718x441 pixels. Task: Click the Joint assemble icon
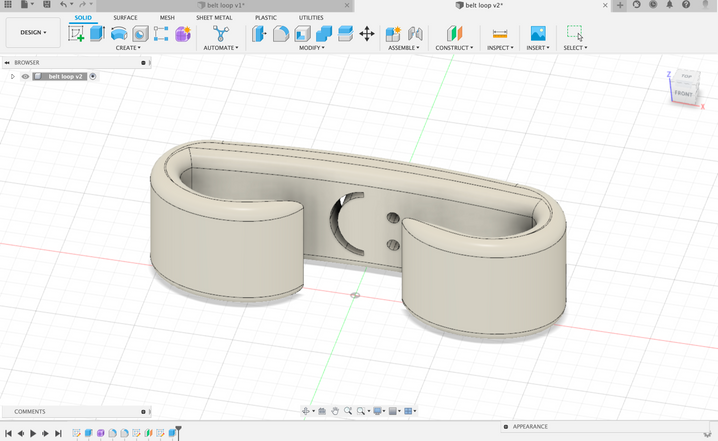click(x=415, y=33)
